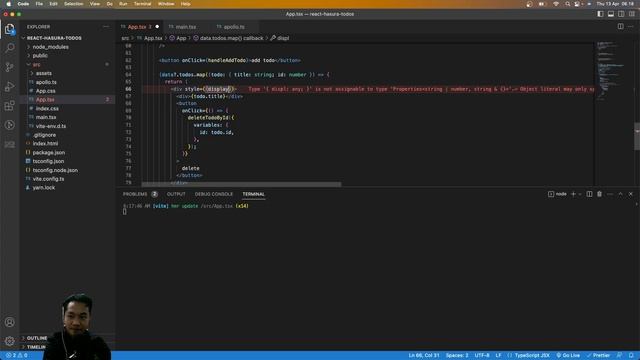Click the Apple menu logo
Image resolution: width=640 pixels, height=360 pixels.
click(x=8, y=4)
